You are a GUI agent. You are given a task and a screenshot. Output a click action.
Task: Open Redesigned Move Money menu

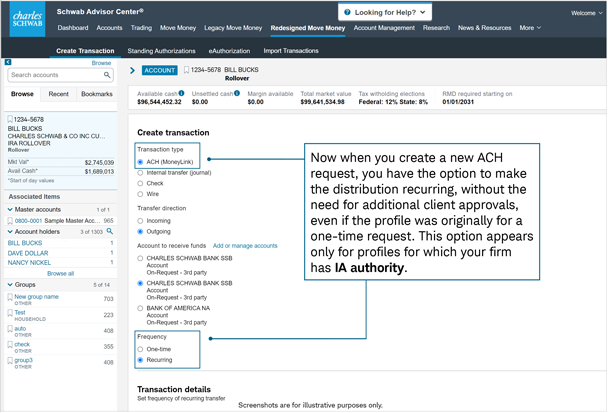pyautogui.click(x=308, y=28)
